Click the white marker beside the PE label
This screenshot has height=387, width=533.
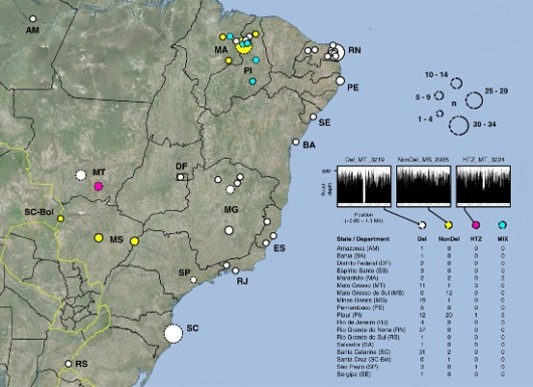click(x=341, y=81)
